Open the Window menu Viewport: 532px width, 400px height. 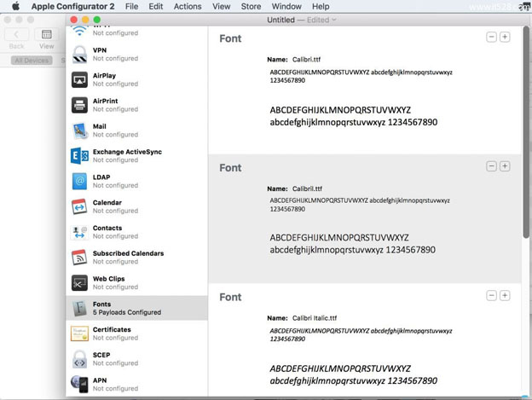(286, 6)
